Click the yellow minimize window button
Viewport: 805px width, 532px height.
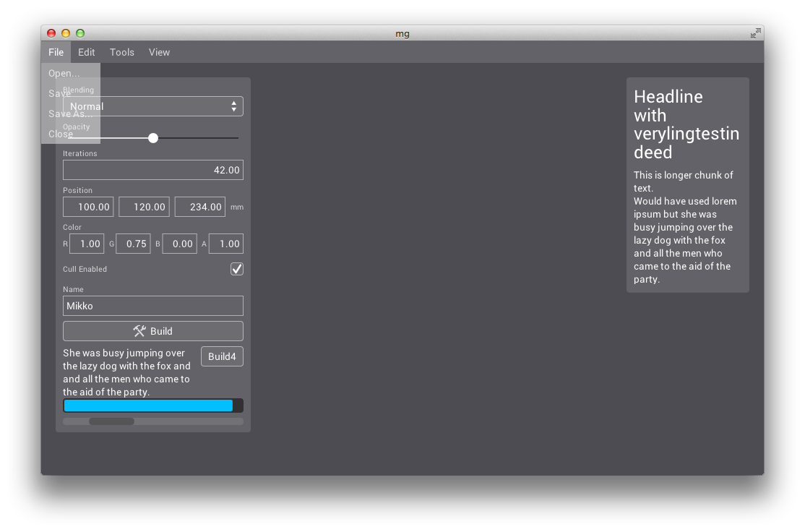tap(66, 33)
